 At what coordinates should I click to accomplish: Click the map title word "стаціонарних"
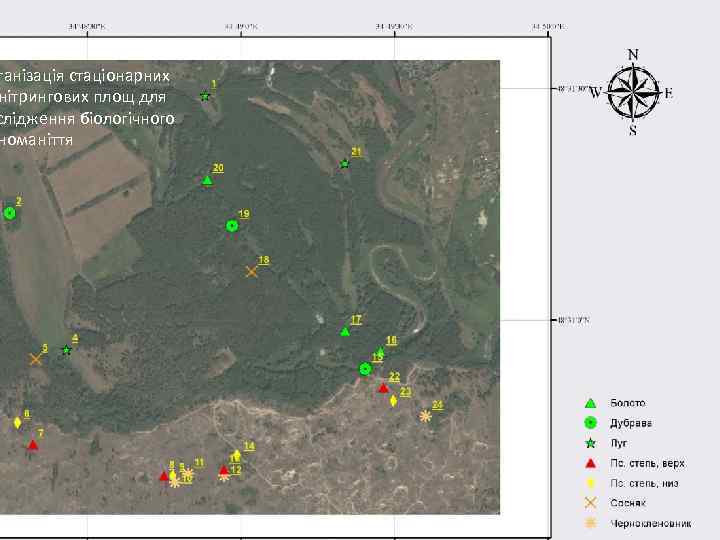(119, 76)
